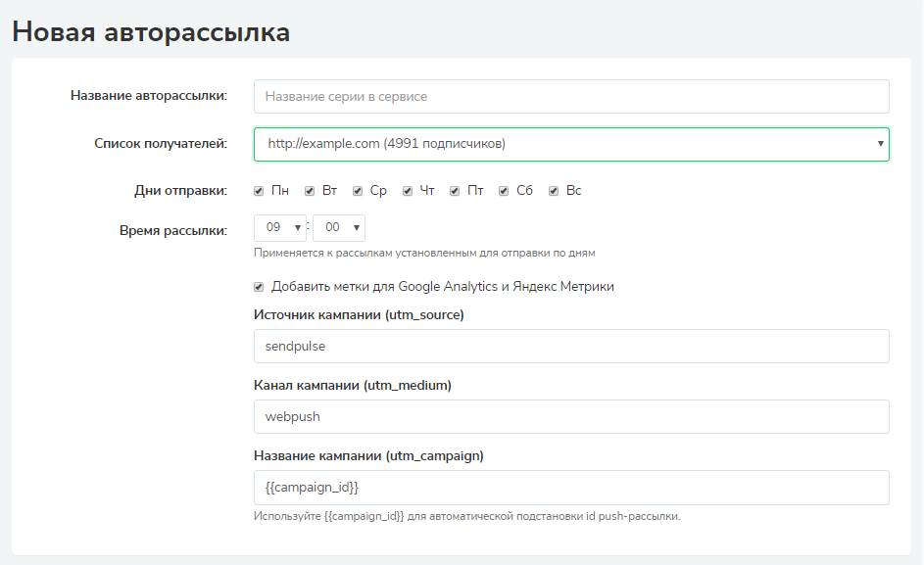Image resolution: width=924 pixels, height=565 pixels.
Task: Click the Вс day label
Action: click(574, 191)
